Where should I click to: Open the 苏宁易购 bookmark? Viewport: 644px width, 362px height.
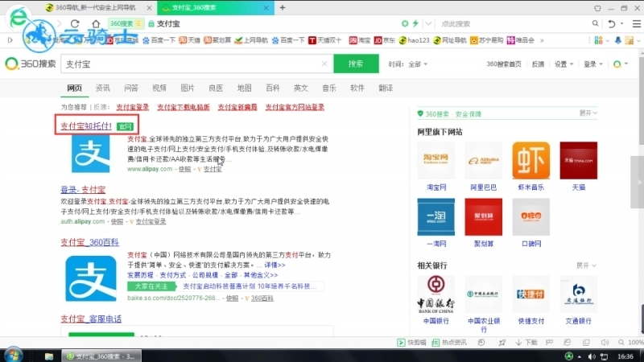pos(487,40)
